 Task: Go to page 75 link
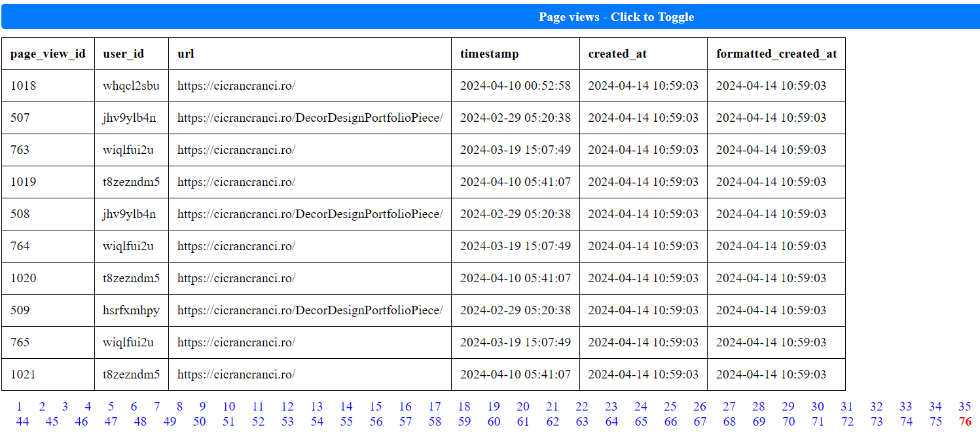point(935,422)
